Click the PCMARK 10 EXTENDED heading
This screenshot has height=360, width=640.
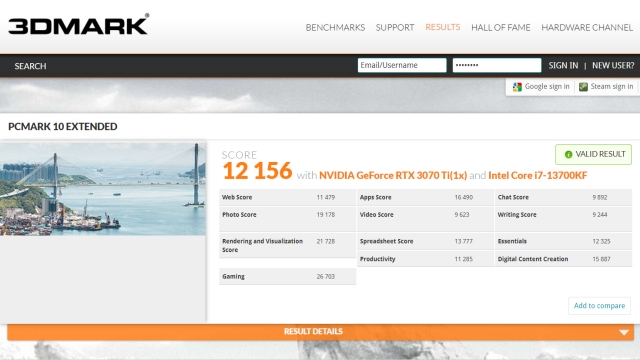(x=63, y=127)
